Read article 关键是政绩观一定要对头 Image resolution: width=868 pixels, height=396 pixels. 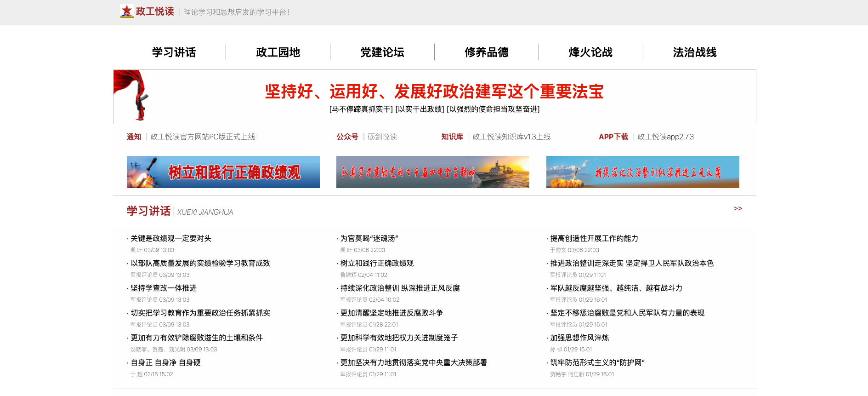coord(171,239)
